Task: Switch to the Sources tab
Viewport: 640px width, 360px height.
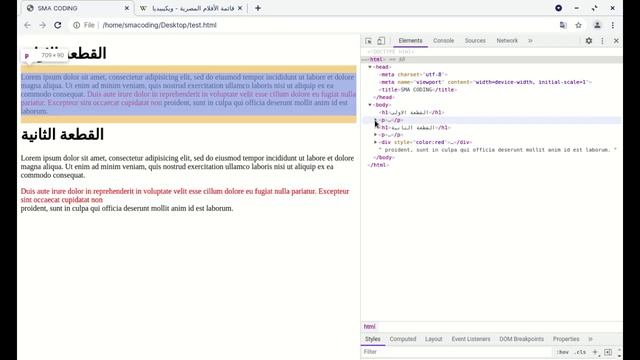Action: (475, 41)
